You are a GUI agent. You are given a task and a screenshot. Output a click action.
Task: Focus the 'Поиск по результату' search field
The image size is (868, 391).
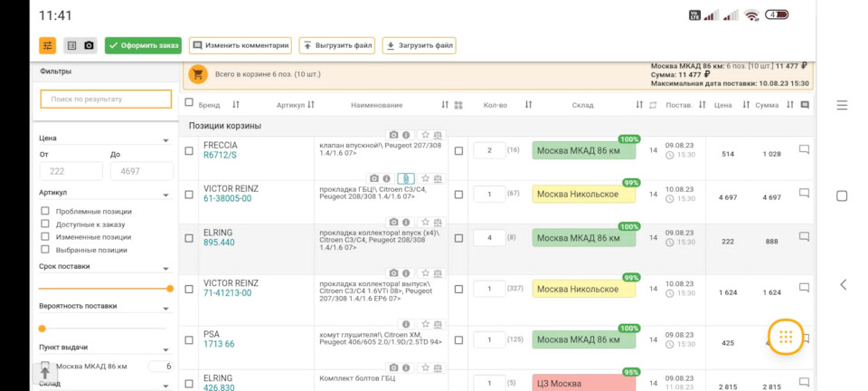coord(106,100)
